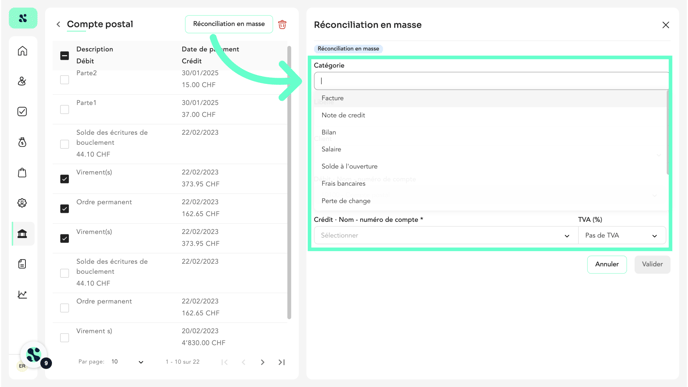Open the line chart reports icon

click(x=22, y=294)
